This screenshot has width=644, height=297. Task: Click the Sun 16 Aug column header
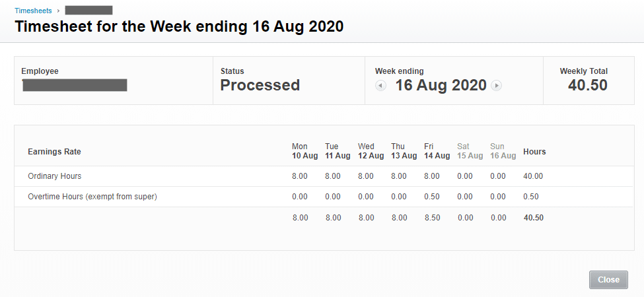(503, 151)
